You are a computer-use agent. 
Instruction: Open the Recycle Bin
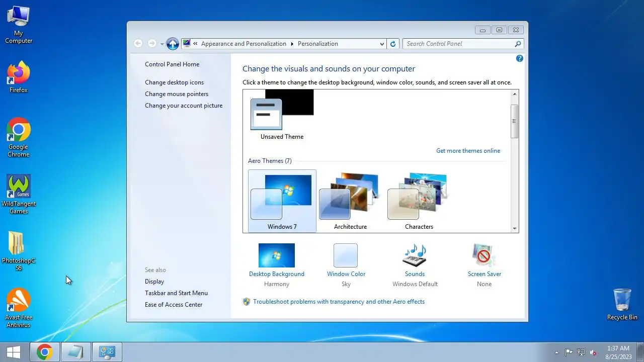click(622, 304)
